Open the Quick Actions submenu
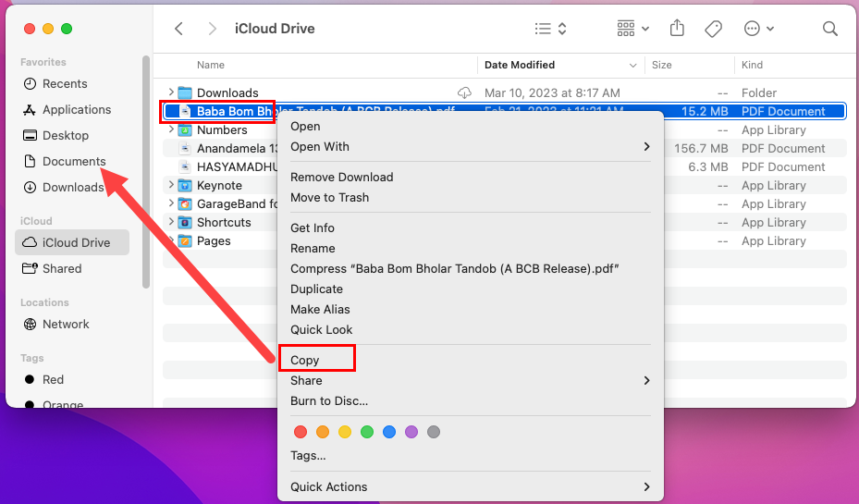859x504 pixels. coord(471,486)
